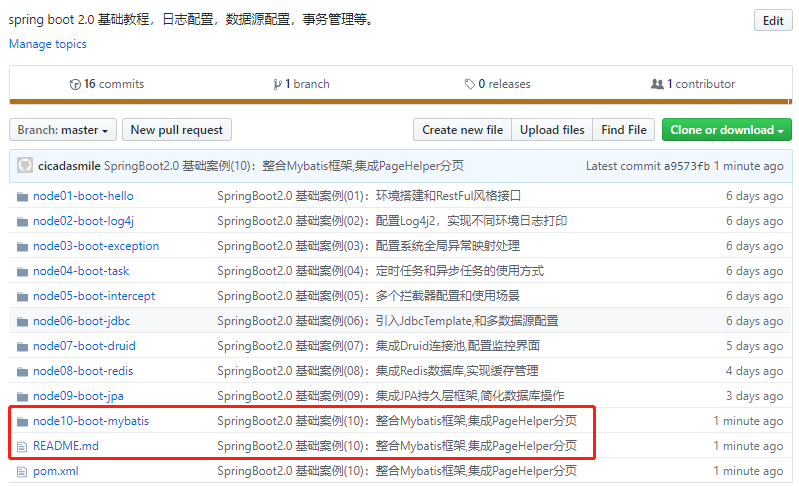
Task: Click the commits history clock icon
Action: [75, 85]
